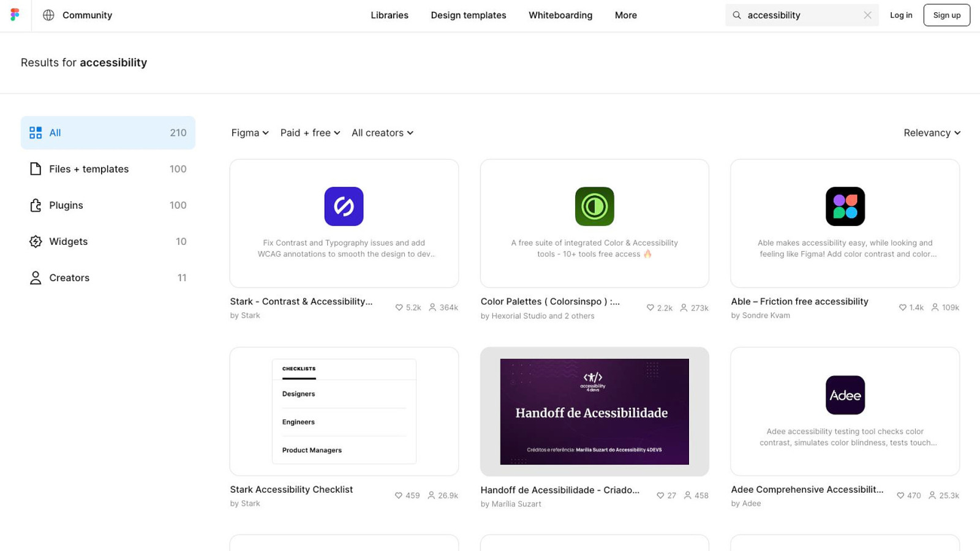This screenshot has height=551, width=980.
Task: Like Color Palettes with the heart icon
Action: (650, 307)
